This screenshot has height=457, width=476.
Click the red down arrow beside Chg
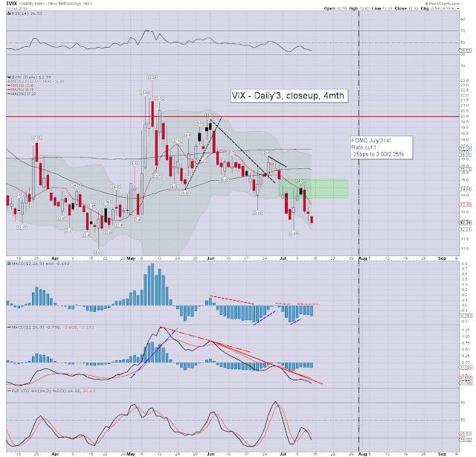(458, 9)
